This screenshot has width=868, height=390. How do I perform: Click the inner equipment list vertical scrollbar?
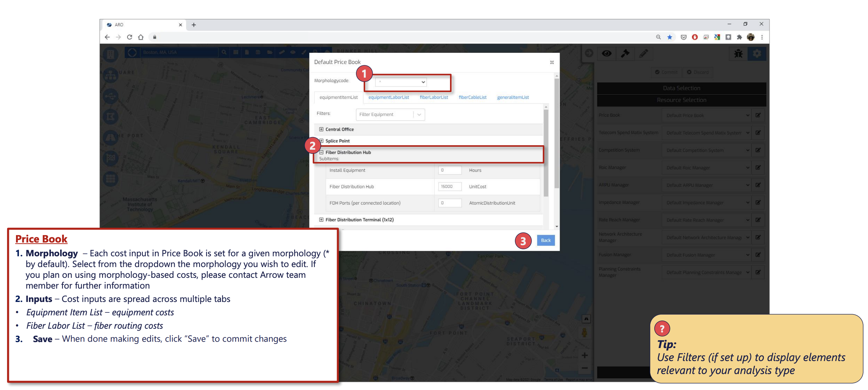tap(545, 152)
